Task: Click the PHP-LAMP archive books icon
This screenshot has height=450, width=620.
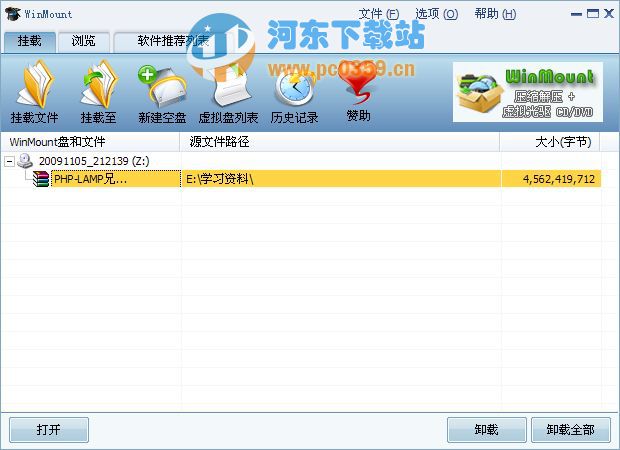Action: click(40, 179)
